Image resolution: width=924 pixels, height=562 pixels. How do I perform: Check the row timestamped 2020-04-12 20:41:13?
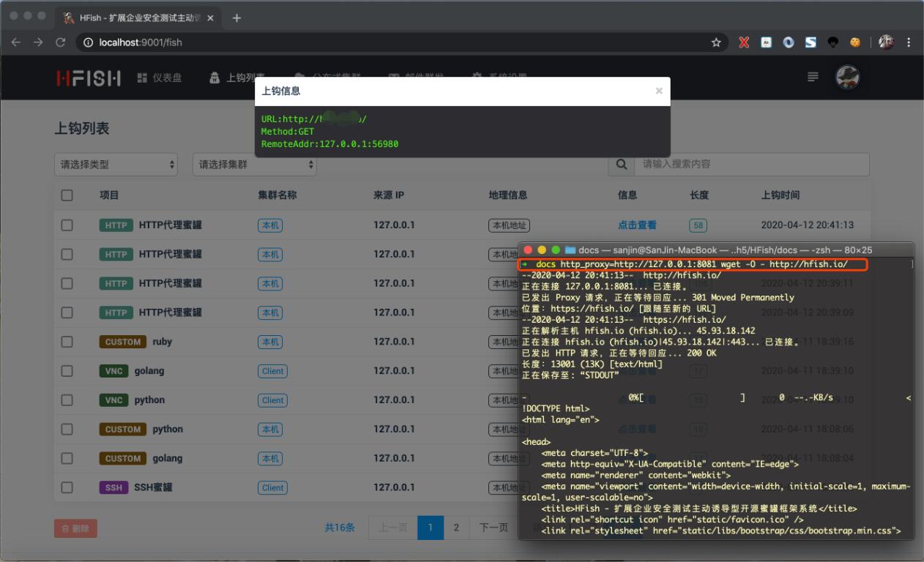coord(67,225)
